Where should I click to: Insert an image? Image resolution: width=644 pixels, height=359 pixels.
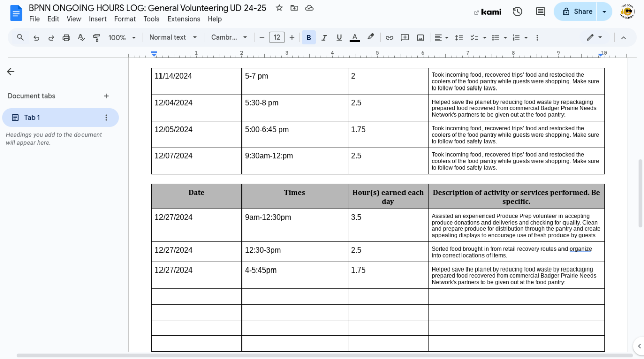420,37
